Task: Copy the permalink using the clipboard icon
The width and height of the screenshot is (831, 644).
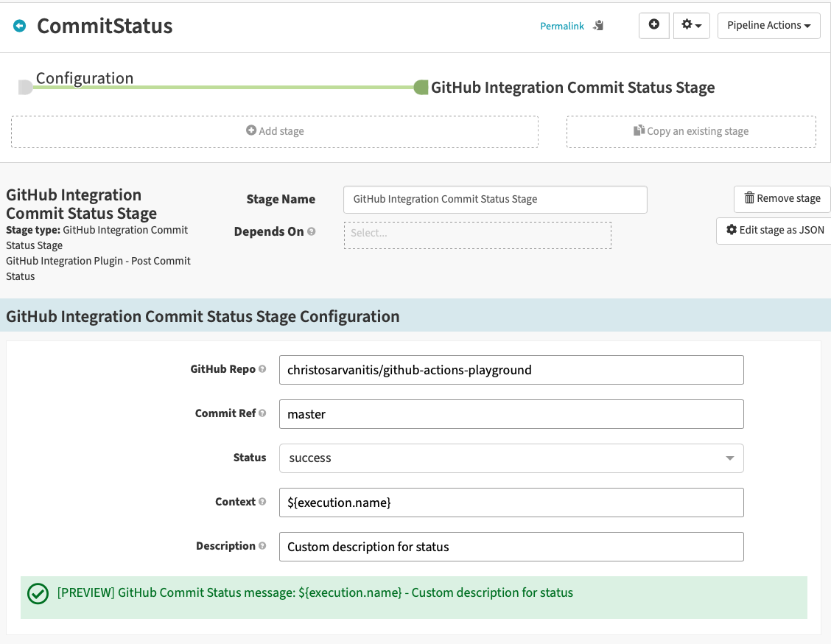Action: pyautogui.click(x=598, y=26)
